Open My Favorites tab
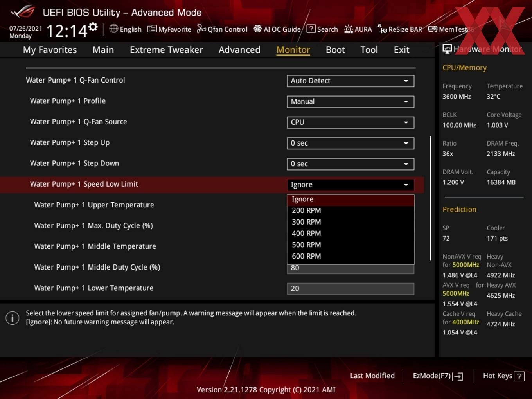532x399 pixels. click(50, 50)
